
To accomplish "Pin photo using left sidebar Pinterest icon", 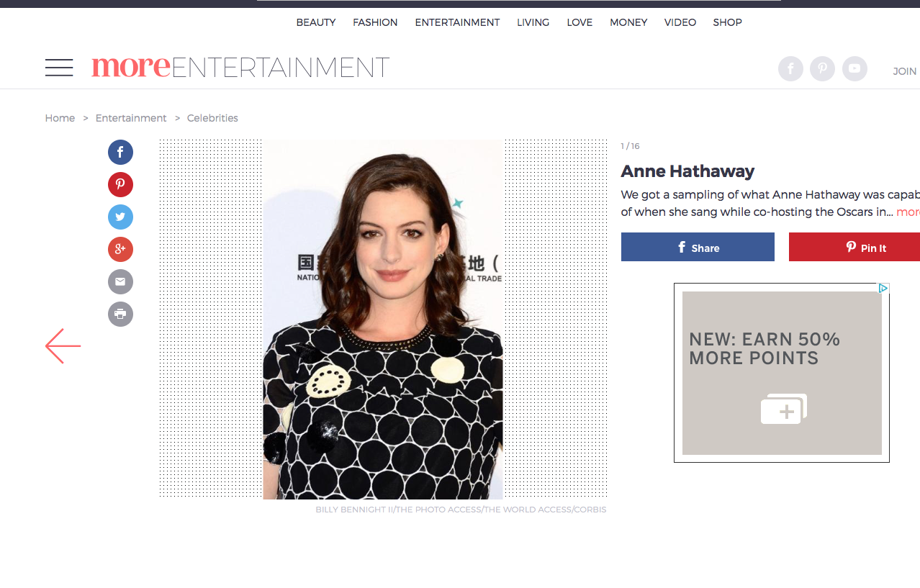I will point(120,185).
